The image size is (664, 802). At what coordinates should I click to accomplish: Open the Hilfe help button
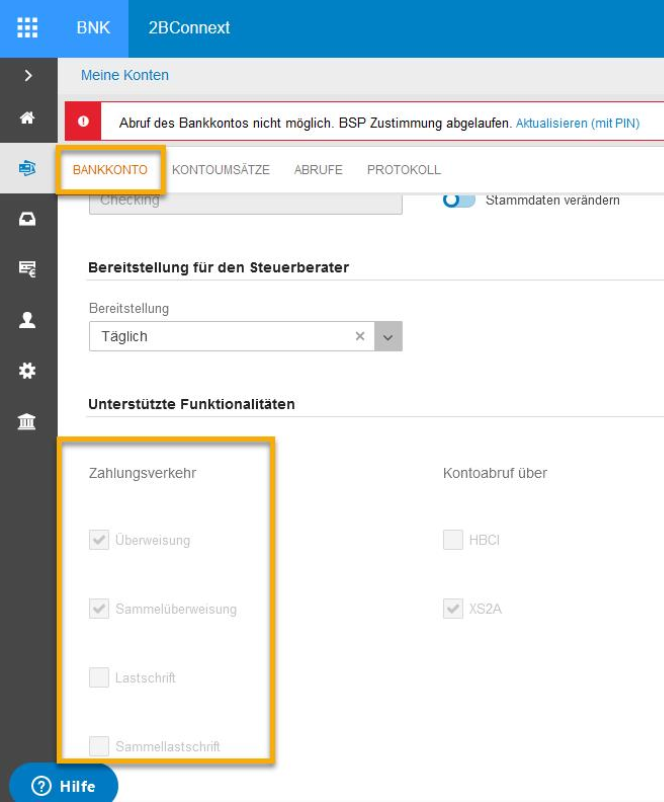coord(64,785)
